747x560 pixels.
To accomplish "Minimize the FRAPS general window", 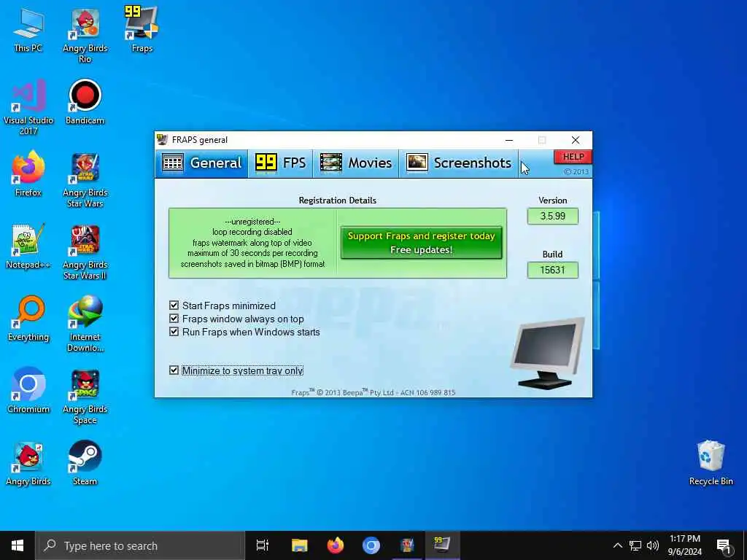I will point(508,140).
